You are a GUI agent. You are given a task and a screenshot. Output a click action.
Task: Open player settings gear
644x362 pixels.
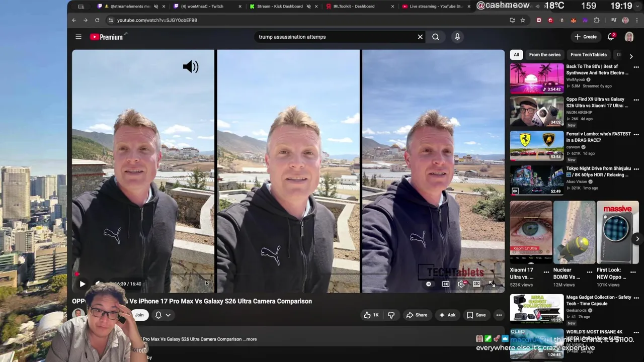point(461,284)
